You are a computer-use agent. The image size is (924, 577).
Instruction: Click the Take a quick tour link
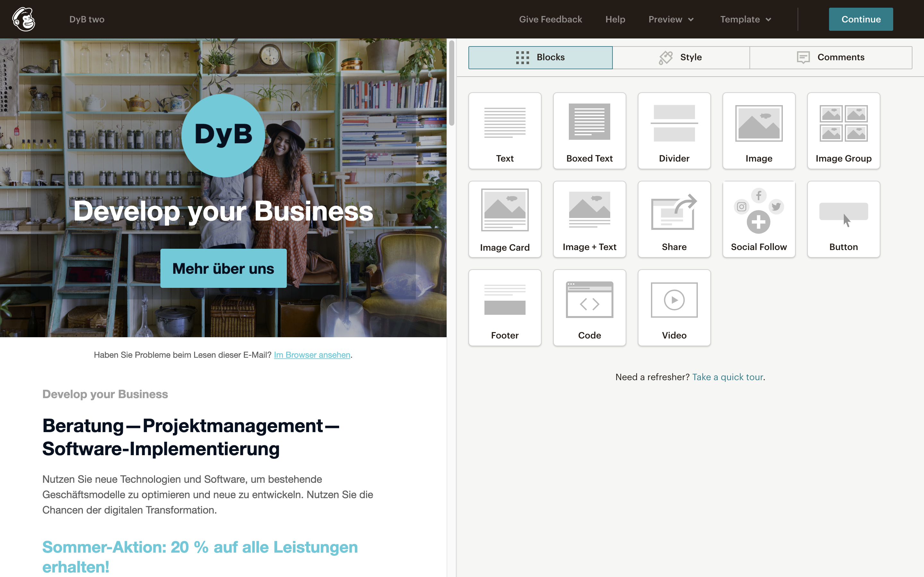[x=728, y=376]
